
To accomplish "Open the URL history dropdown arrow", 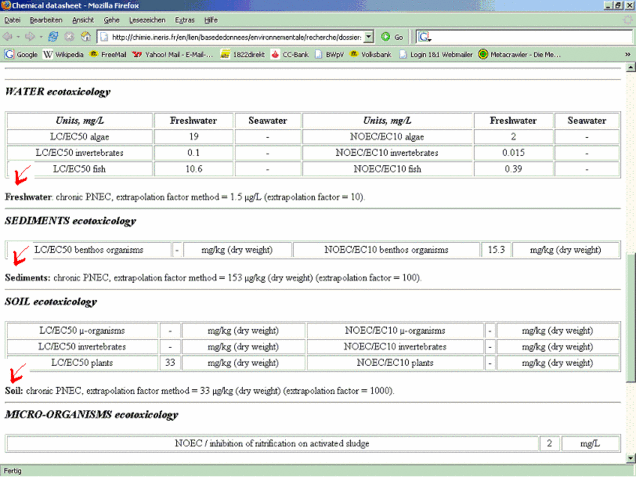I will pos(368,37).
